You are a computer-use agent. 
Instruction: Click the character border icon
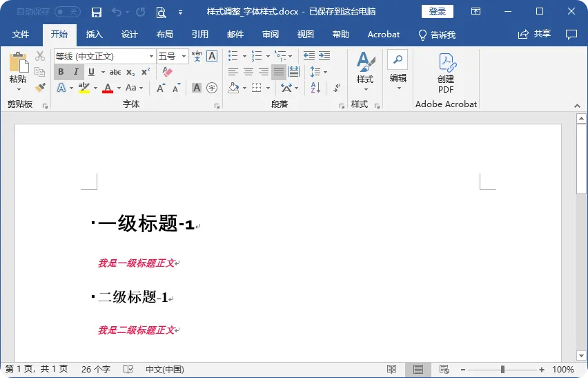pyautogui.click(x=212, y=56)
